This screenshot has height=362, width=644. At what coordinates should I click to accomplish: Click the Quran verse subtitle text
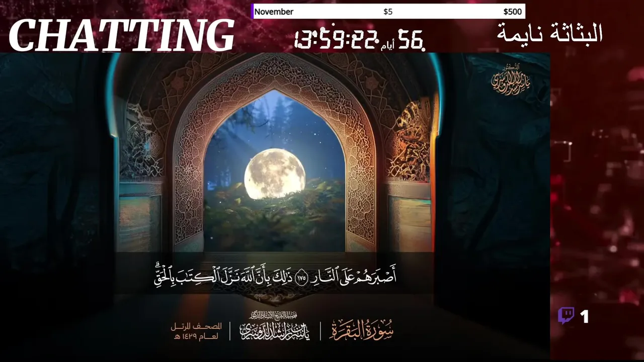pyautogui.click(x=275, y=276)
